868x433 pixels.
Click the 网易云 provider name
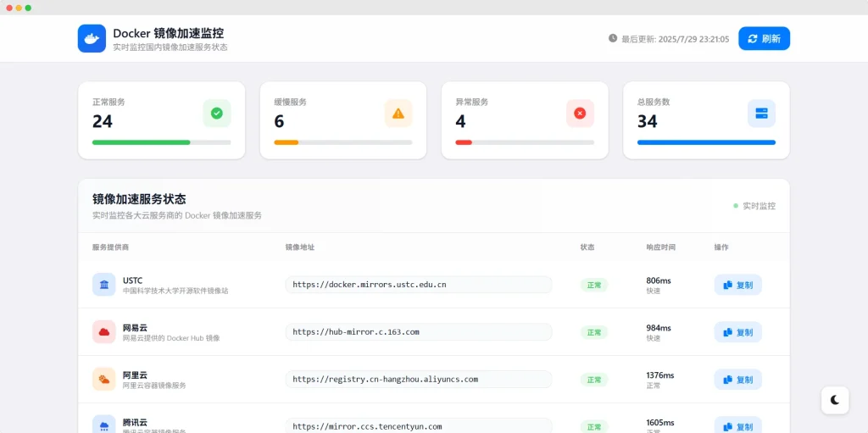pyautogui.click(x=135, y=328)
